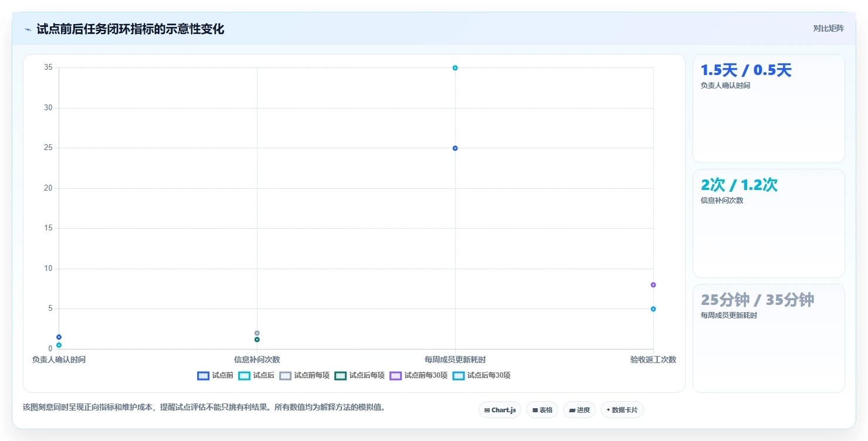Viewport: 868px width, 441px height.
Task: Select the blue 1.5 point for 负责人确认时间
Action: coord(59,337)
